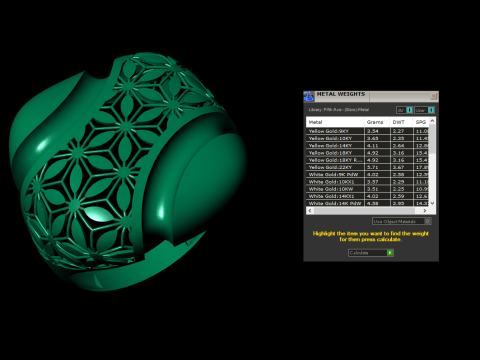Select the Yellow Gold:10KY row
Viewport: 480px width, 360px height.
(x=367, y=138)
